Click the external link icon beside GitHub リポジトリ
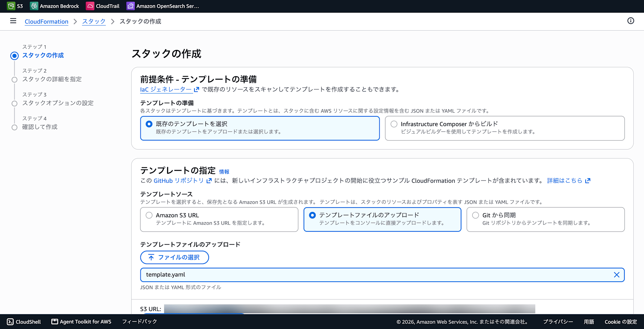Screen dimensions: 644x329 click(x=209, y=181)
